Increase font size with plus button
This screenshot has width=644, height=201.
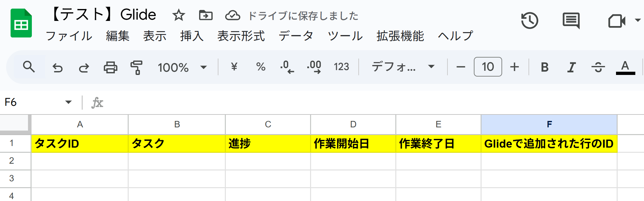point(515,67)
